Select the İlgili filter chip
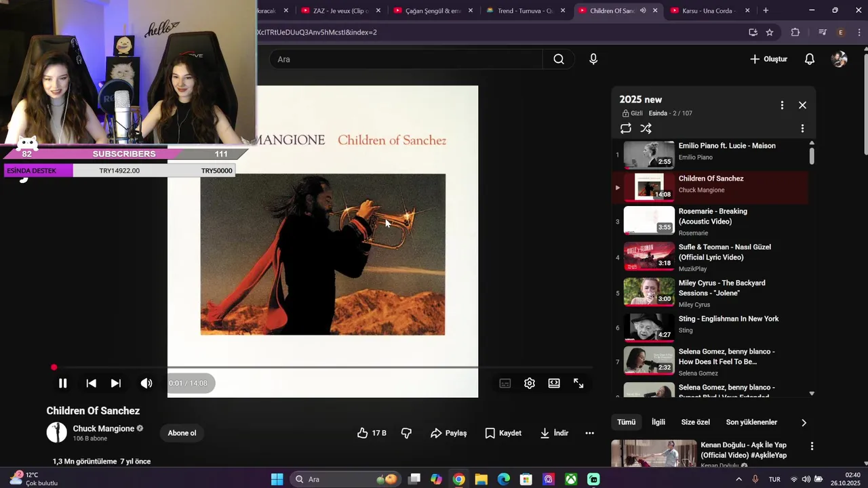868x488 pixels. pos(658,422)
